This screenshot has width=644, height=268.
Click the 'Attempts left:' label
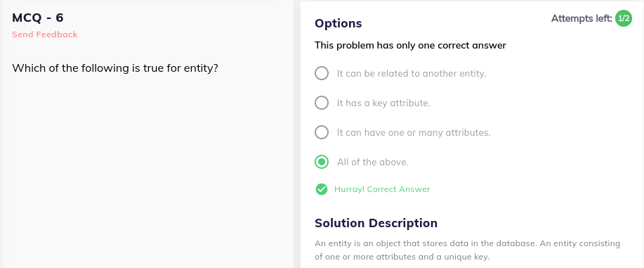pyautogui.click(x=581, y=18)
